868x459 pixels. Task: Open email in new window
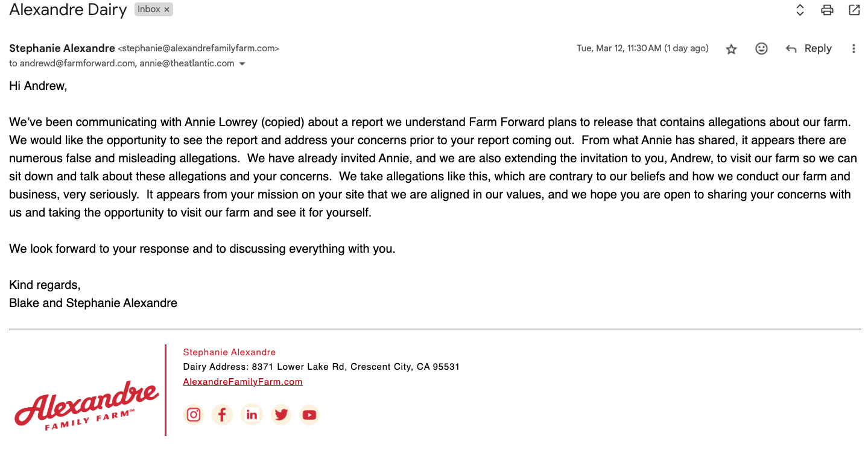(x=854, y=10)
